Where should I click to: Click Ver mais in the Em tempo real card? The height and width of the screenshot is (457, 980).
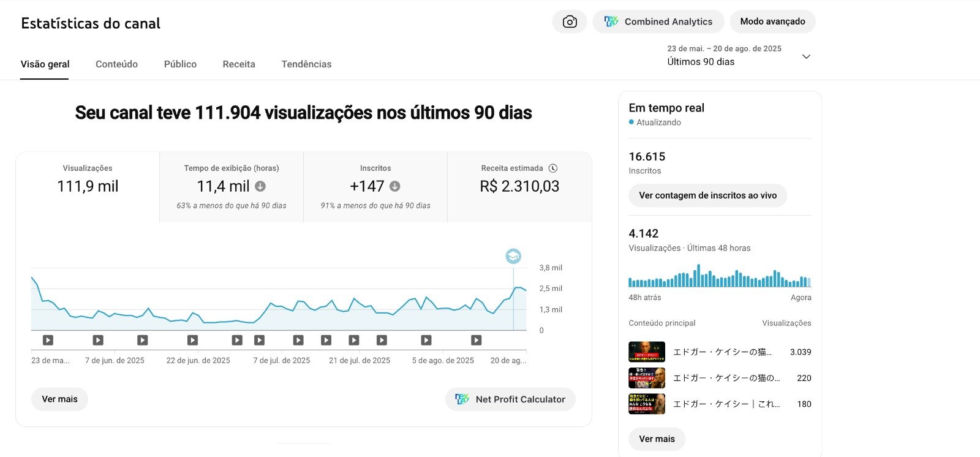[657, 439]
